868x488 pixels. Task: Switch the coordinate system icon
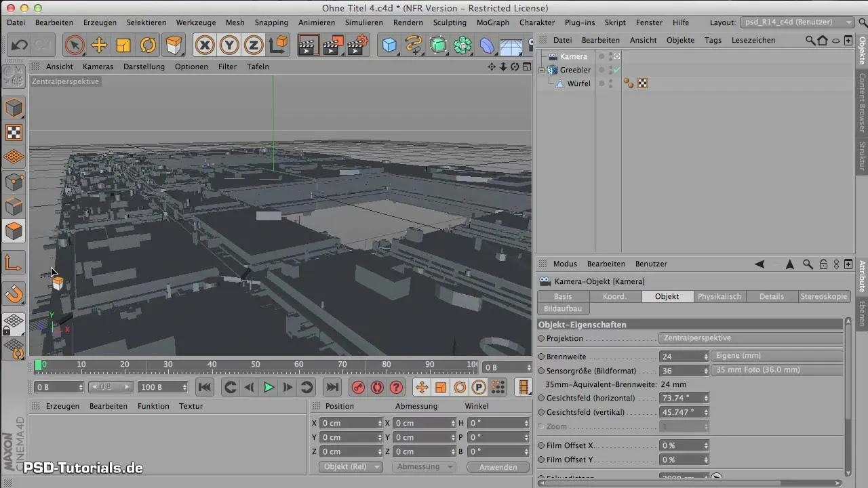[x=278, y=45]
